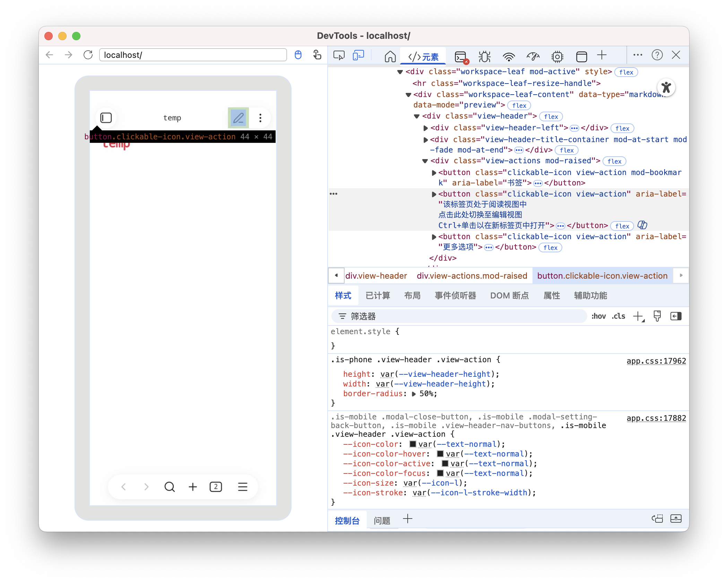Screen dimensions: 728x583
Task: Open the app.css:17962 source link
Action: (x=656, y=361)
